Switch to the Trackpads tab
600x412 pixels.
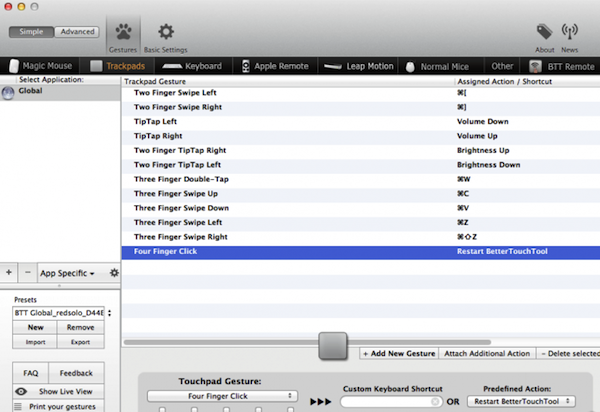click(x=117, y=66)
